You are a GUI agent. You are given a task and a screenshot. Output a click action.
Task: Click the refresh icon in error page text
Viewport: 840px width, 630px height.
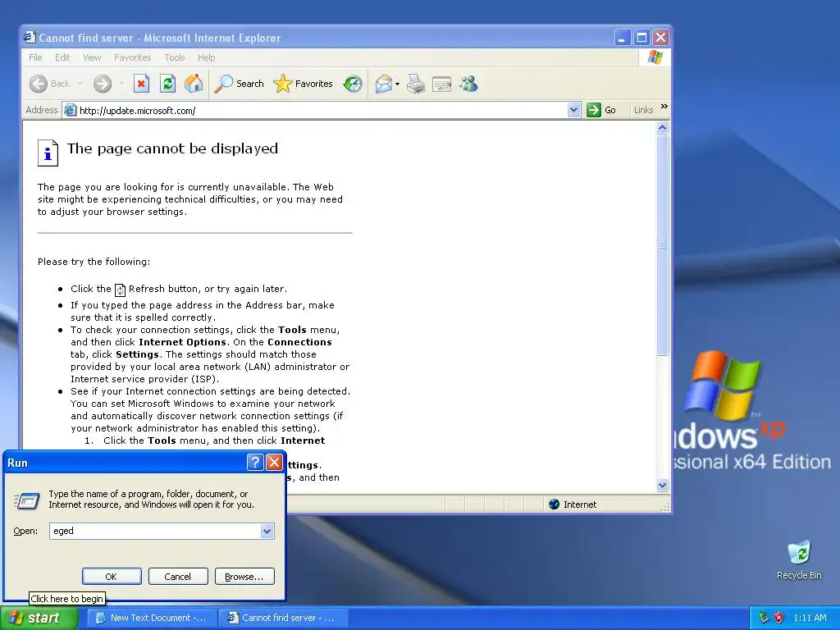click(120, 290)
